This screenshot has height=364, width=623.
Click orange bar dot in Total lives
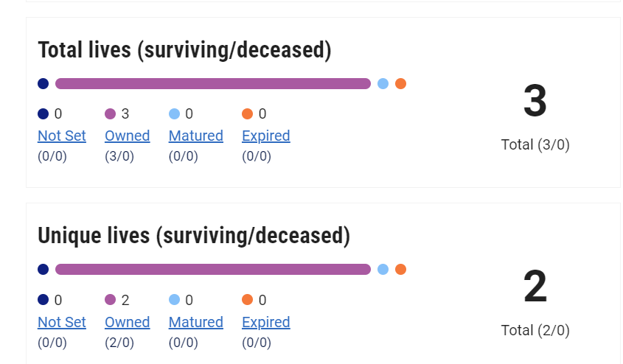click(x=400, y=84)
